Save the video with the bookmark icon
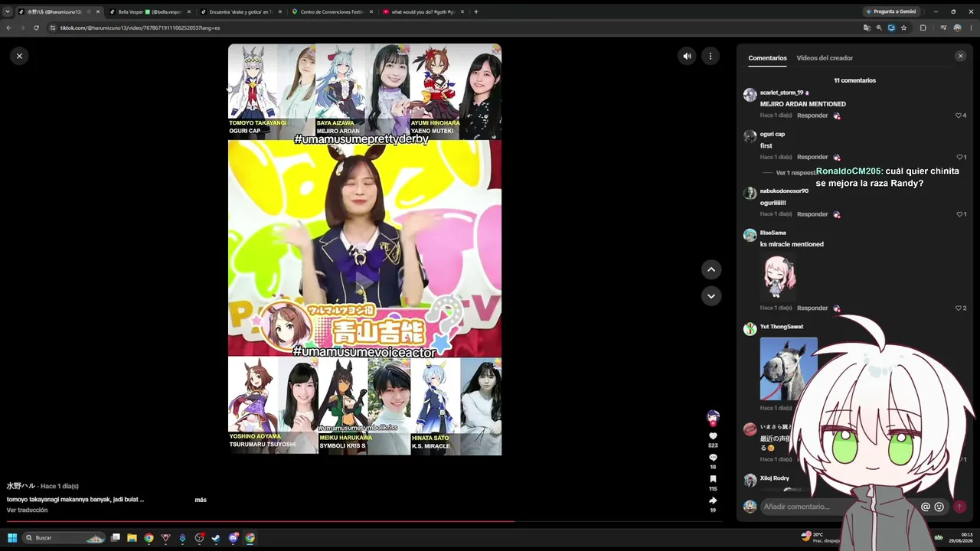Screen dimensions: 980x551 point(713,479)
